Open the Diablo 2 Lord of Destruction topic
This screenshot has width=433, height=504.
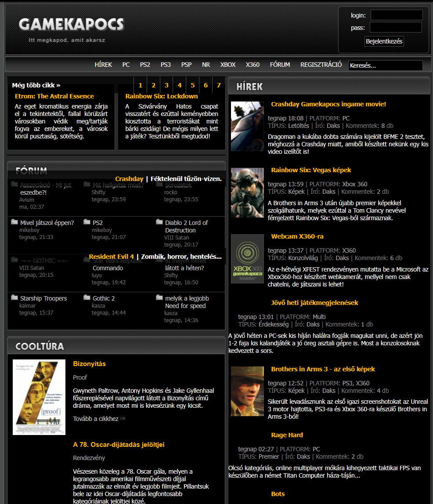[186, 226]
